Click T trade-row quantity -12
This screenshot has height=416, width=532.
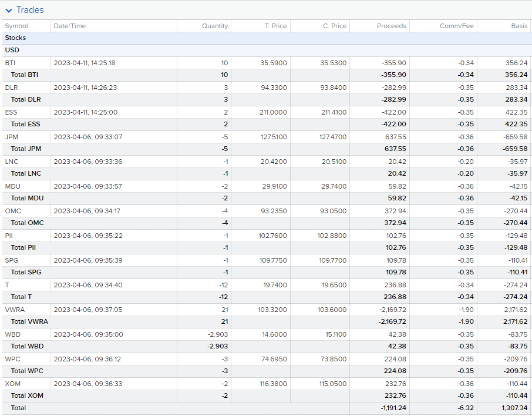pyautogui.click(x=223, y=285)
